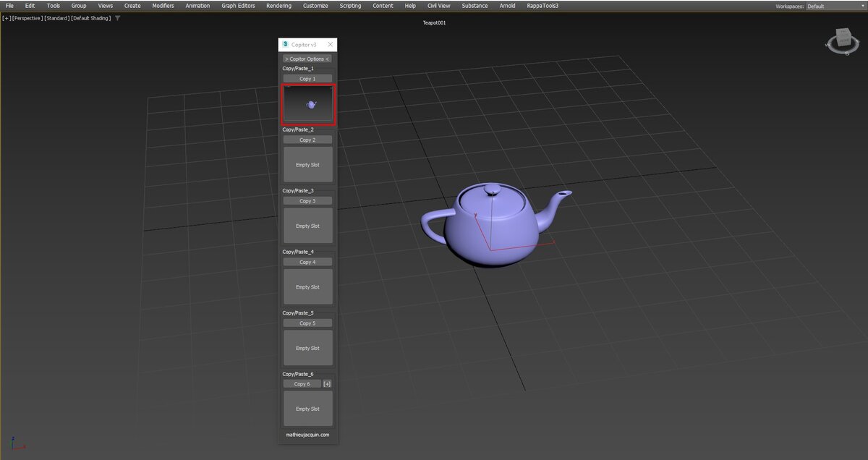Click the Copitor v3 window app icon

point(285,44)
